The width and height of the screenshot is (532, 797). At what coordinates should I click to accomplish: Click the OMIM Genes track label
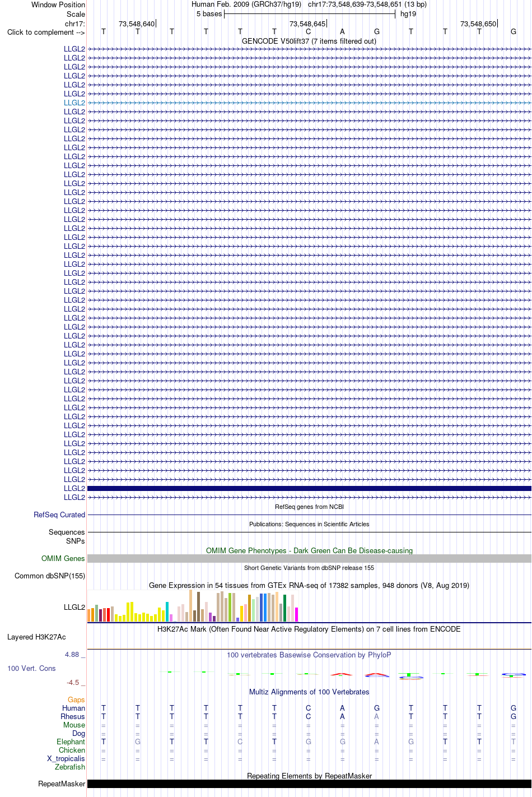pyautogui.click(x=63, y=558)
